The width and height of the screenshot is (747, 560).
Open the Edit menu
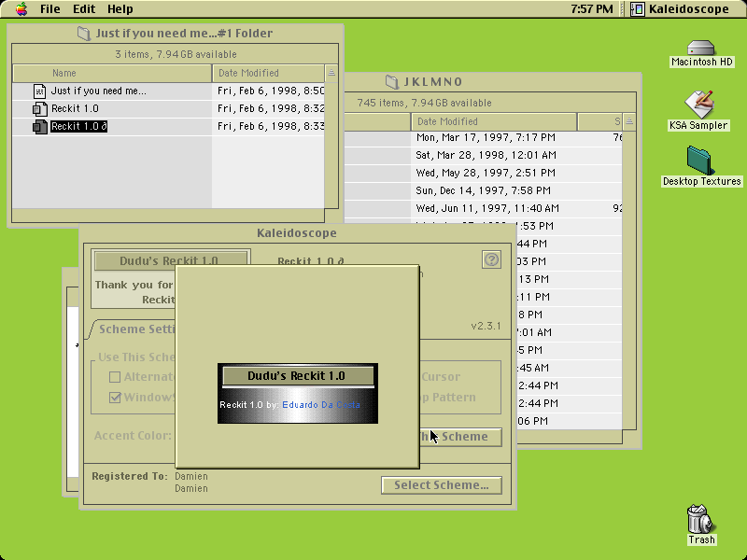point(84,9)
